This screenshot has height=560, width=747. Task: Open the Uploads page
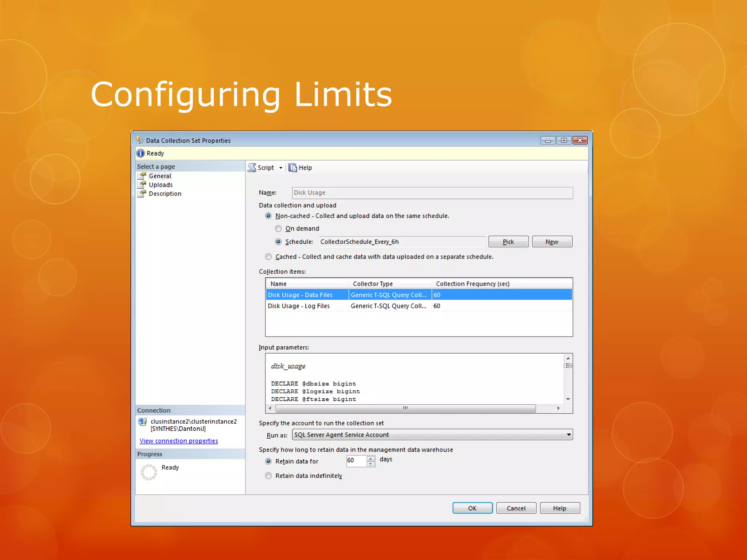(160, 185)
